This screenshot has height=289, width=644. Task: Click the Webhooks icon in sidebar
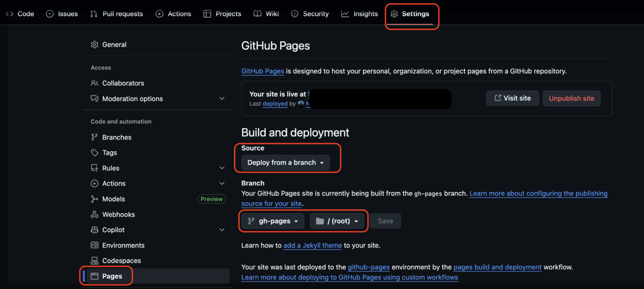pos(94,214)
